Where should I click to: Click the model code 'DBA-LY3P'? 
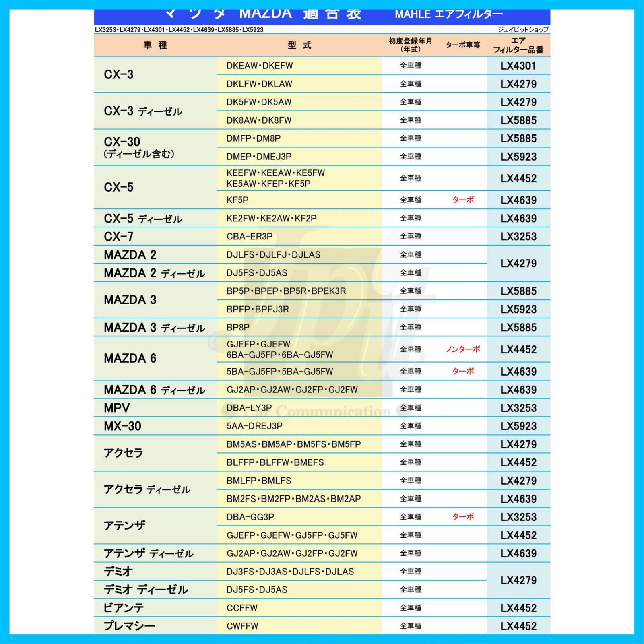(x=249, y=408)
